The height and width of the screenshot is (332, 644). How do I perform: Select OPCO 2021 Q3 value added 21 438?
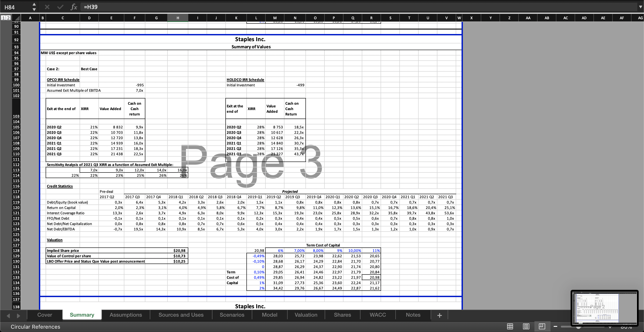tap(112, 154)
